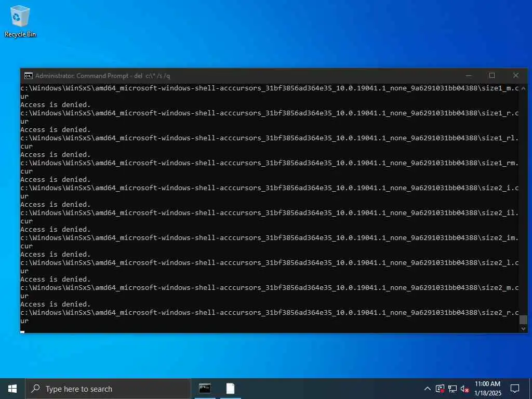The image size is (532, 399).
Task: Click the search magnifier icon in taskbar
Action: tap(35, 389)
